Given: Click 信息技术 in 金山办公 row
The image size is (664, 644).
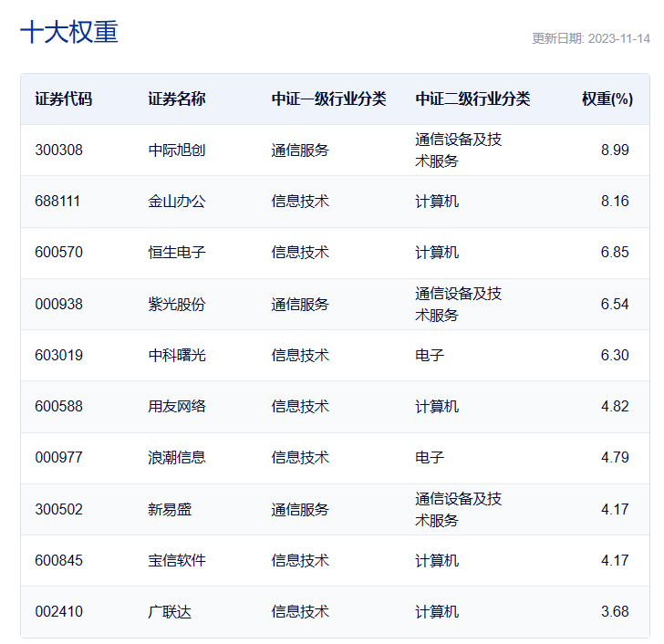Looking at the screenshot, I should [x=300, y=201].
